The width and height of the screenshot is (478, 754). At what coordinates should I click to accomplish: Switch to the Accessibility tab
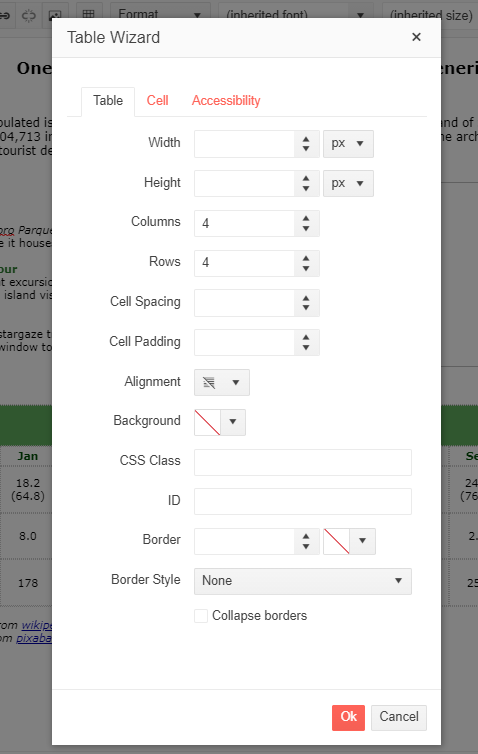tap(226, 101)
